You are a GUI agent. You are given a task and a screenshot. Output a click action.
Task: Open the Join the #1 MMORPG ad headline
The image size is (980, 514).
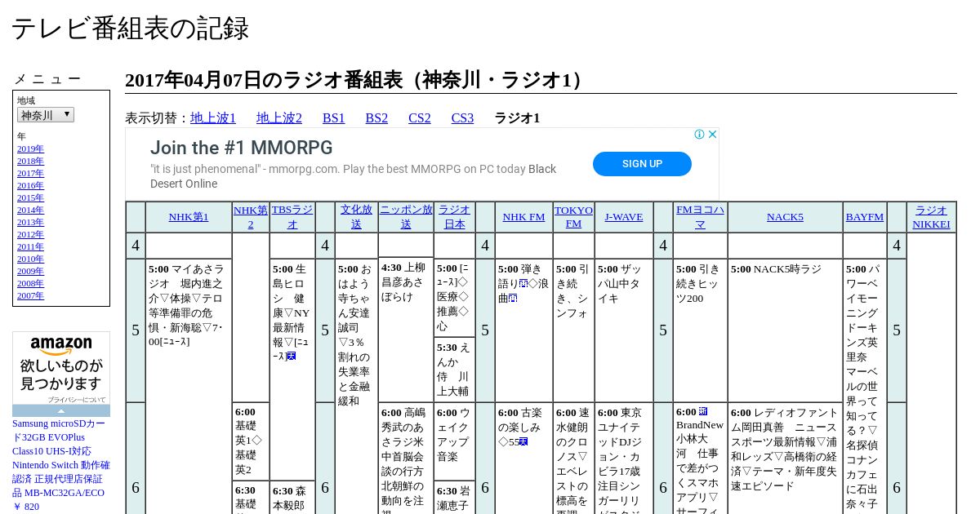coord(242,148)
